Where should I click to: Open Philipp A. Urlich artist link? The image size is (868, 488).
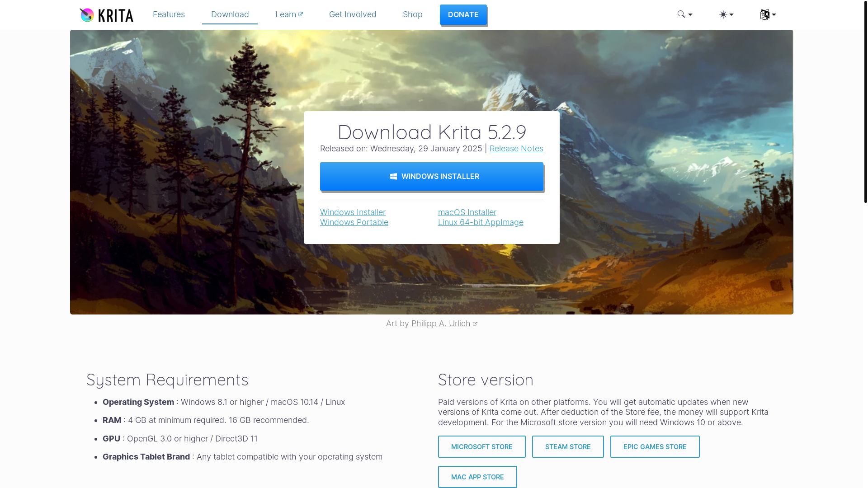click(444, 324)
